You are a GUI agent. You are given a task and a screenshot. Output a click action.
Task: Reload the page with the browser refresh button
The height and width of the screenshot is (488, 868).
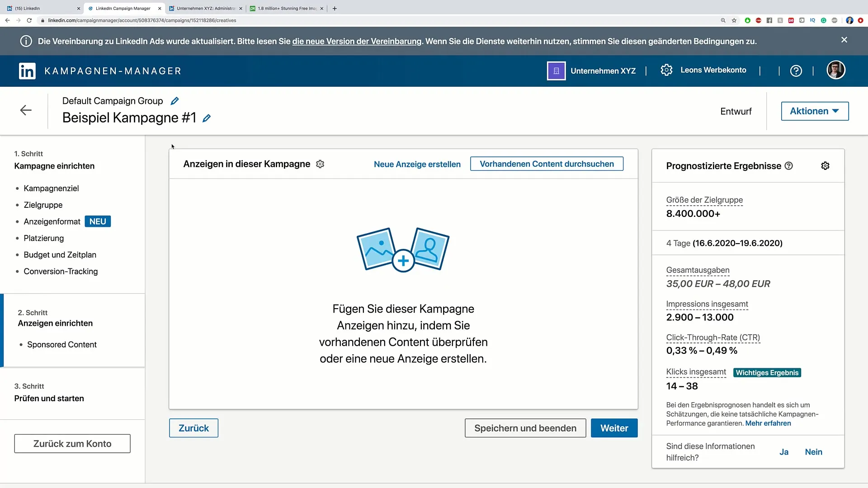(29, 20)
